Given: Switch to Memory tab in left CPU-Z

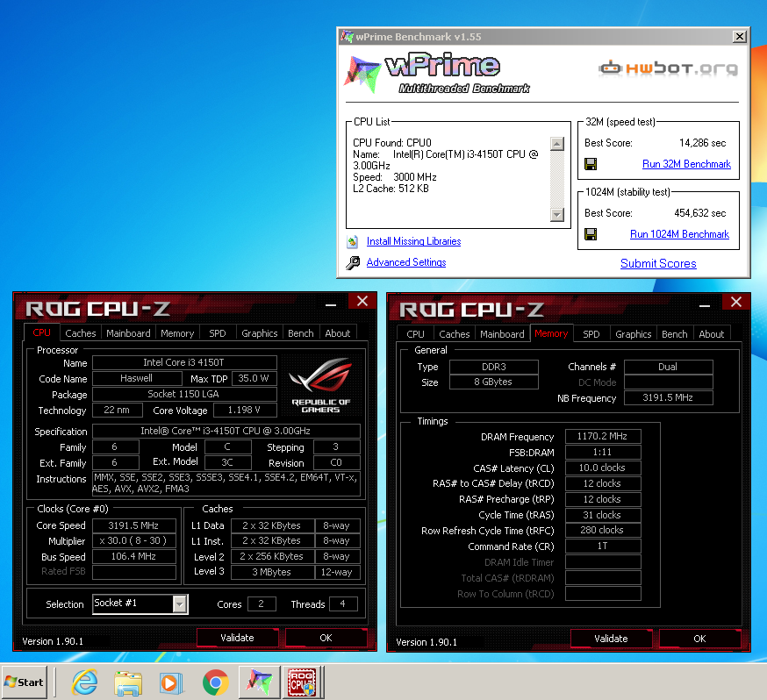Looking at the screenshot, I should point(177,333).
